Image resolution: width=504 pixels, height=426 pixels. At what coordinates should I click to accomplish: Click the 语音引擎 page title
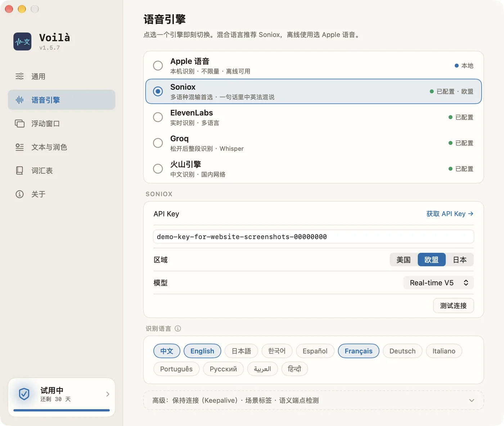(x=165, y=19)
